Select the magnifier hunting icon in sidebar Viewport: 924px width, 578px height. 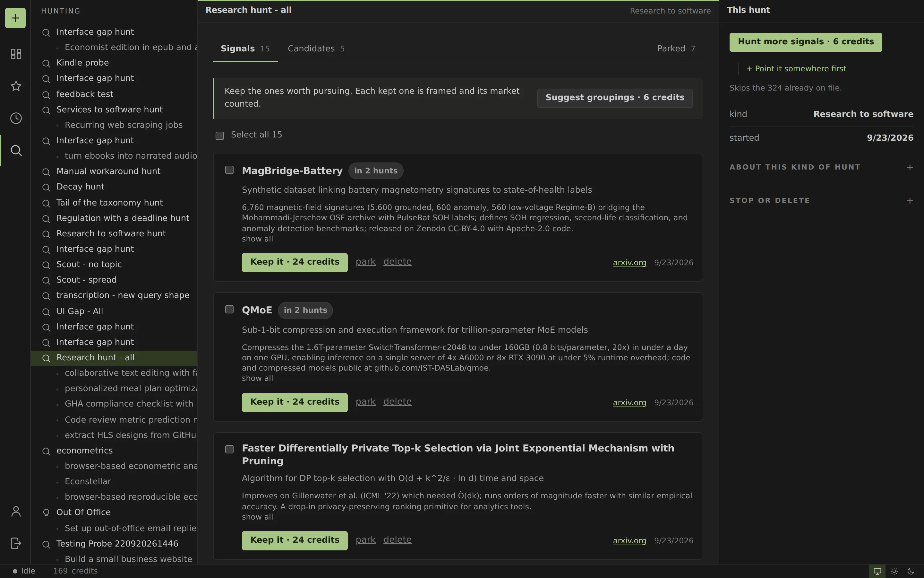16,150
